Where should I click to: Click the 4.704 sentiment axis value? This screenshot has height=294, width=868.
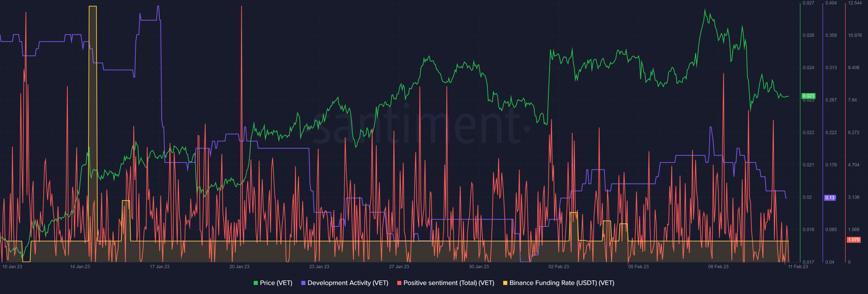click(854, 165)
